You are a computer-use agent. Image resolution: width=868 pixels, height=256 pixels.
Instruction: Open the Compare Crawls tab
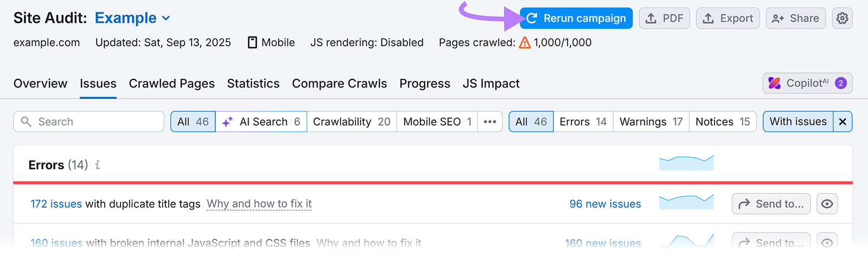click(339, 84)
